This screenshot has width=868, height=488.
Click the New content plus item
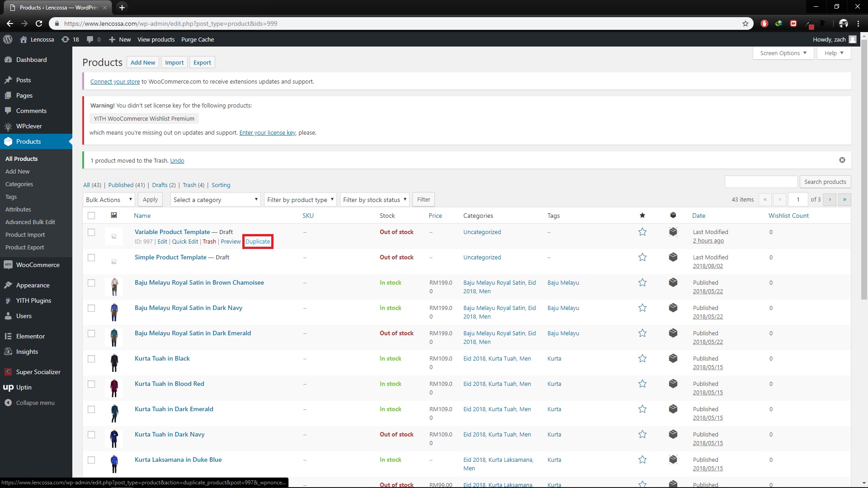(x=120, y=39)
